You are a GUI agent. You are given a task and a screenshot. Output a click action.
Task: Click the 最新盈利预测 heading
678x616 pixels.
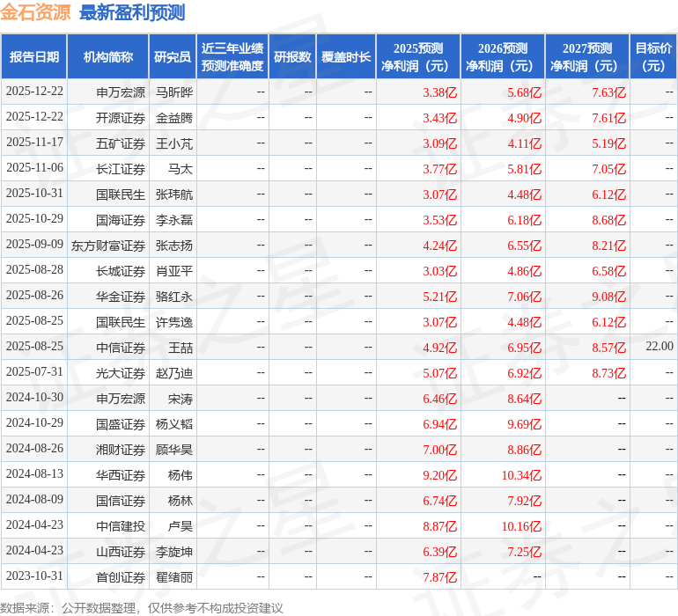pyautogui.click(x=132, y=12)
